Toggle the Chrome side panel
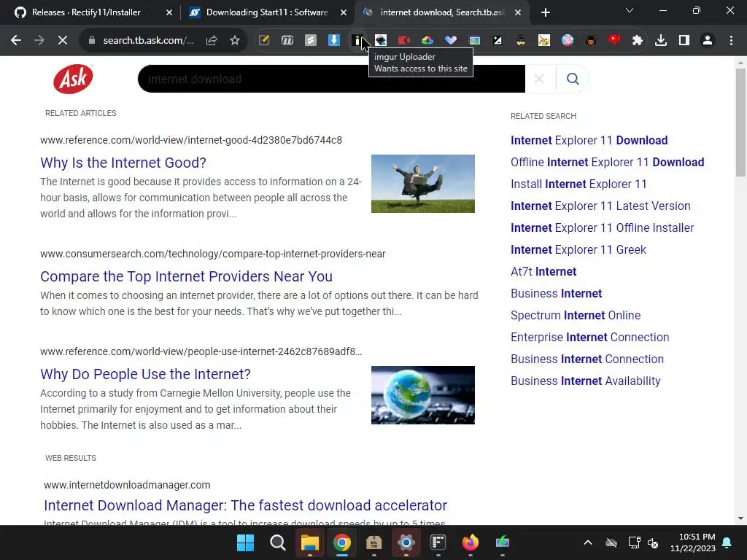The width and height of the screenshot is (747, 560). point(684,41)
